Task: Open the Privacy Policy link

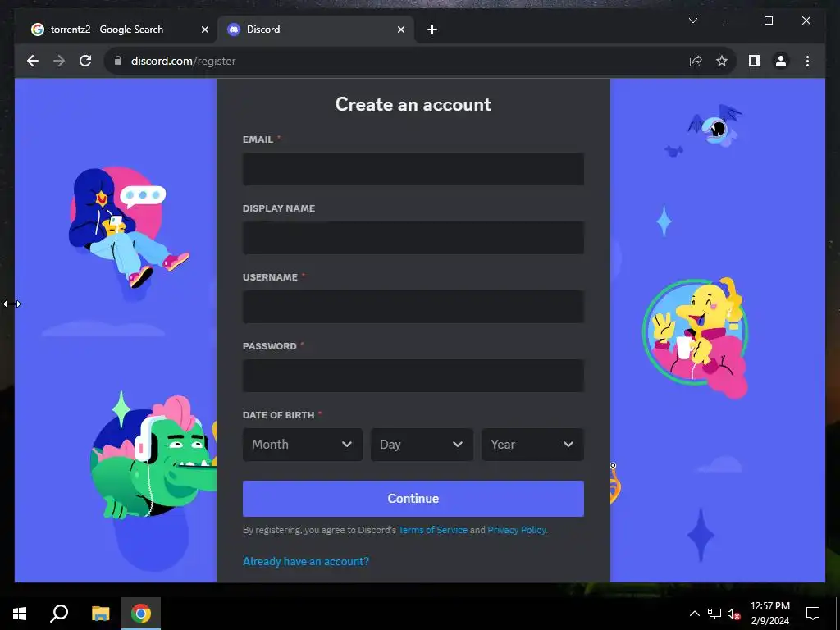Action: [x=517, y=530]
